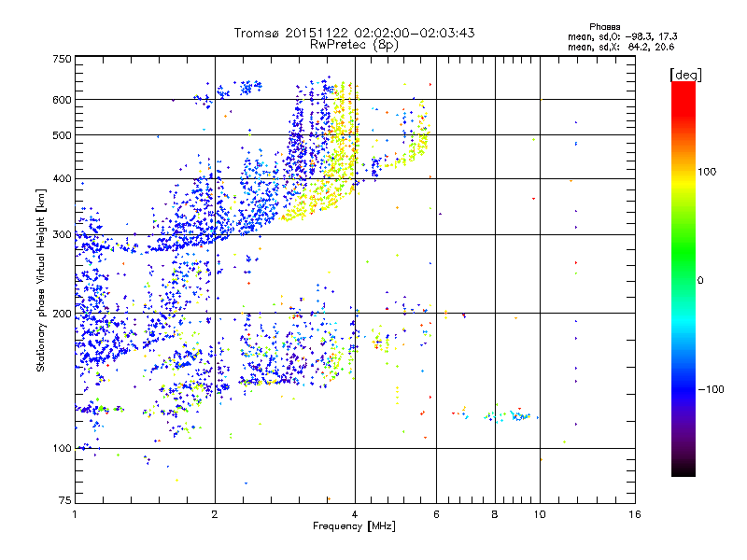This screenshot has width=747, height=560.
Task: Click the "Stationary phase Virtual Height [km]" axis label
Action: pos(41,281)
